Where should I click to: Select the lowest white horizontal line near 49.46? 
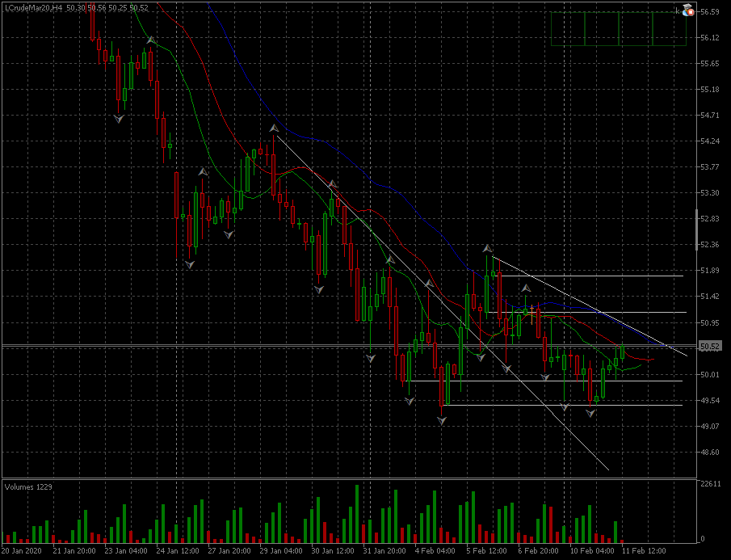click(x=565, y=405)
